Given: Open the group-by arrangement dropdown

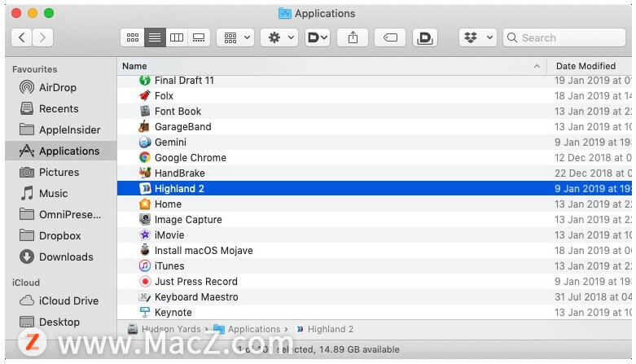Looking at the screenshot, I should [x=235, y=37].
